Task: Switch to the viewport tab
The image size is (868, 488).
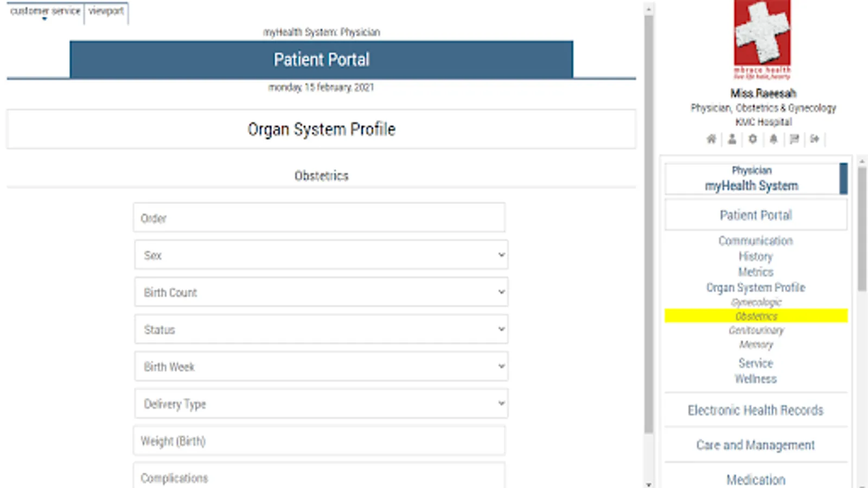Action: (x=106, y=11)
